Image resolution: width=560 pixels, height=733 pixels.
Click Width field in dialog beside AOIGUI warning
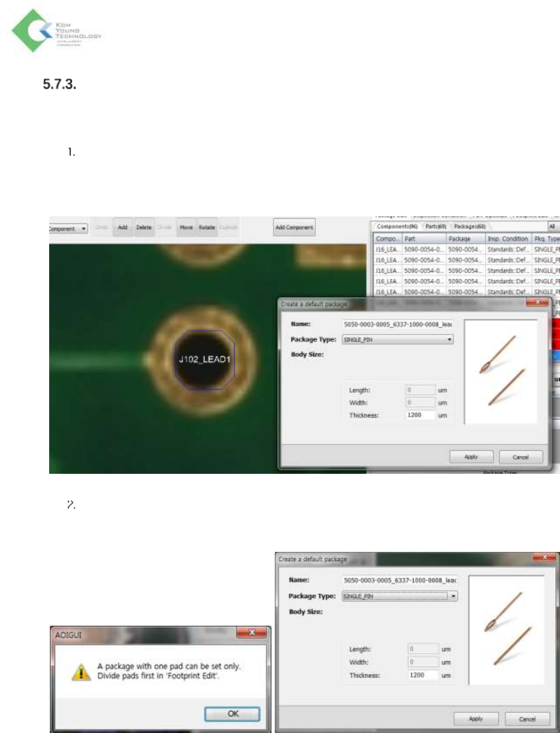(423, 662)
